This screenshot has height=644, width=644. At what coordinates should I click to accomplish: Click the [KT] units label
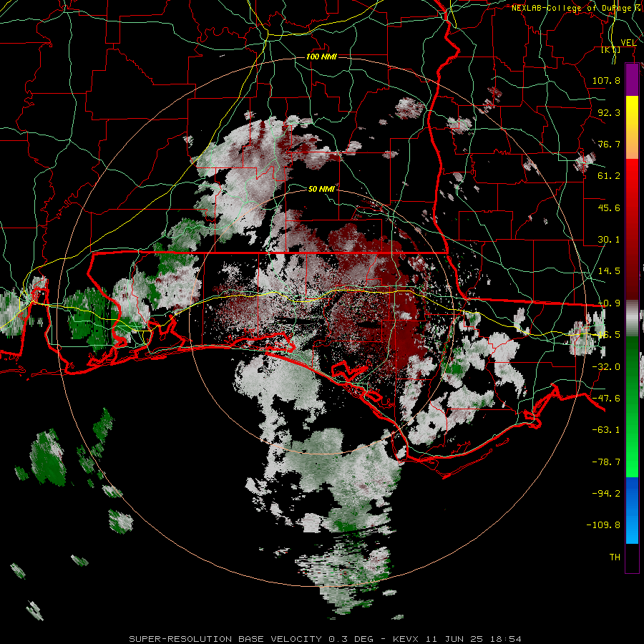[611, 49]
